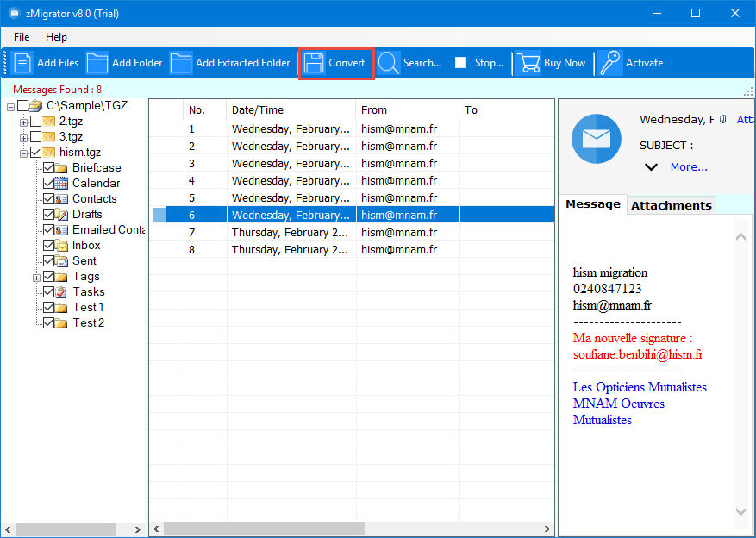Uncheck the Briefcase checkbox
The height and width of the screenshot is (538, 756).
pos(48,168)
